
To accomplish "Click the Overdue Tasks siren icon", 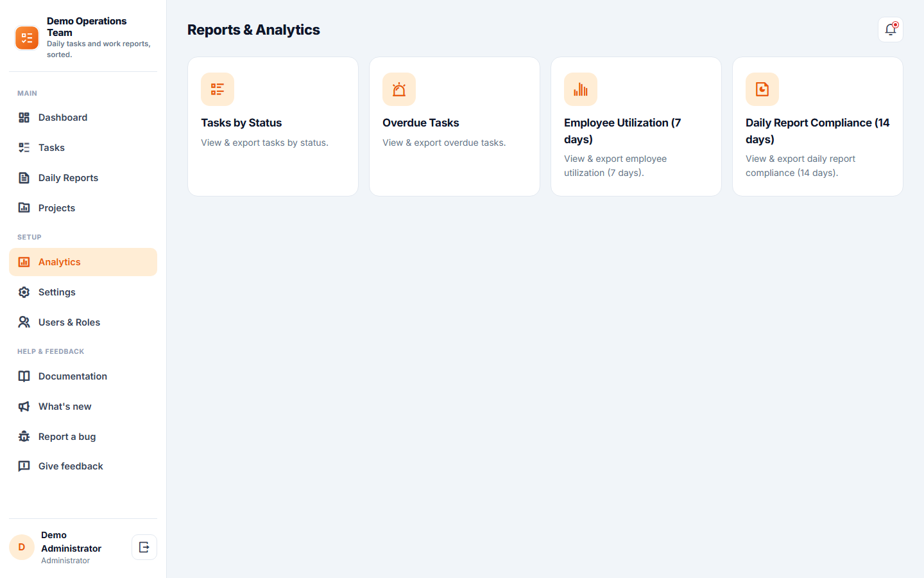I will (399, 89).
